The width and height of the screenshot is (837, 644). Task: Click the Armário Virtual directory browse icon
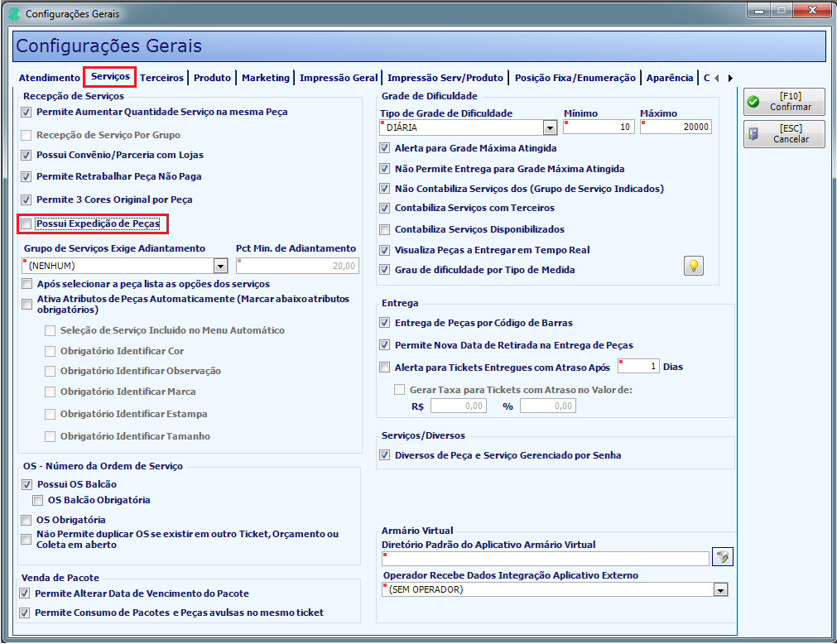[x=723, y=557]
